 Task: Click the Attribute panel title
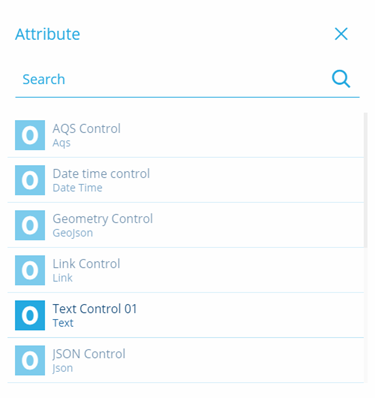click(x=47, y=34)
